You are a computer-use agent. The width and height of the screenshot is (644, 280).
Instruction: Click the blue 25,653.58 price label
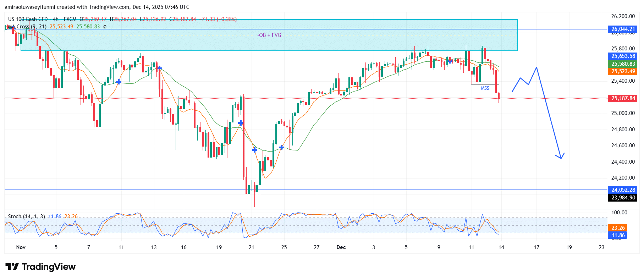623,56
